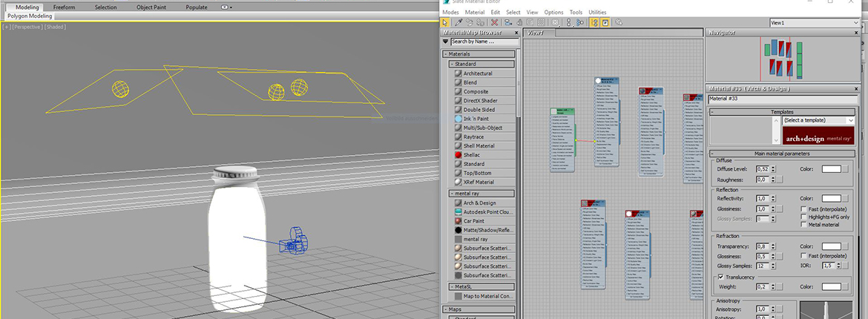Open the Utilities menu
The width and height of the screenshot is (868, 319).
pos(596,13)
